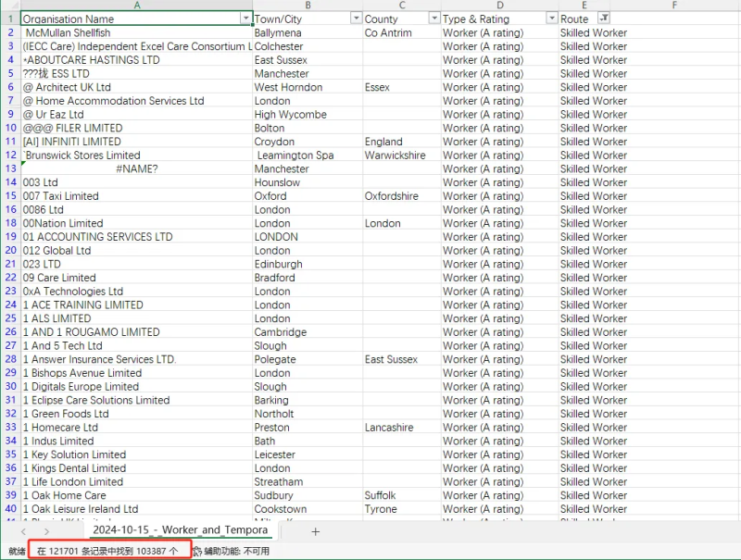Screen dimensions: 741x560
Task: Select the 1 Oak Leisure Ireland Ltd cell
Action: [137, 508]
